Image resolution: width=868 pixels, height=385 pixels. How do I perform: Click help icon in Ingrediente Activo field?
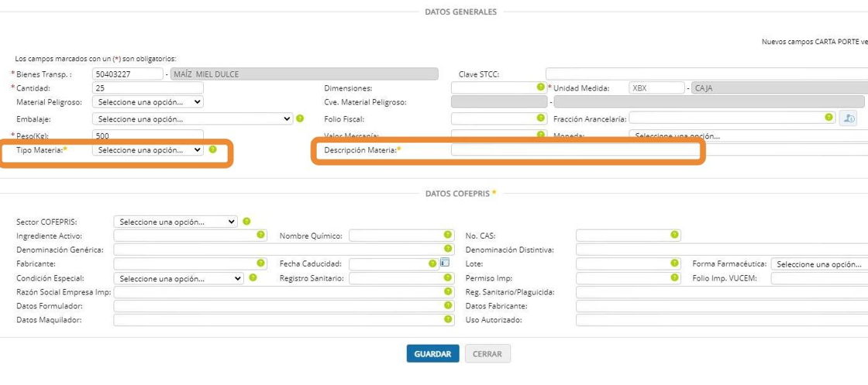tap(261, 235)
